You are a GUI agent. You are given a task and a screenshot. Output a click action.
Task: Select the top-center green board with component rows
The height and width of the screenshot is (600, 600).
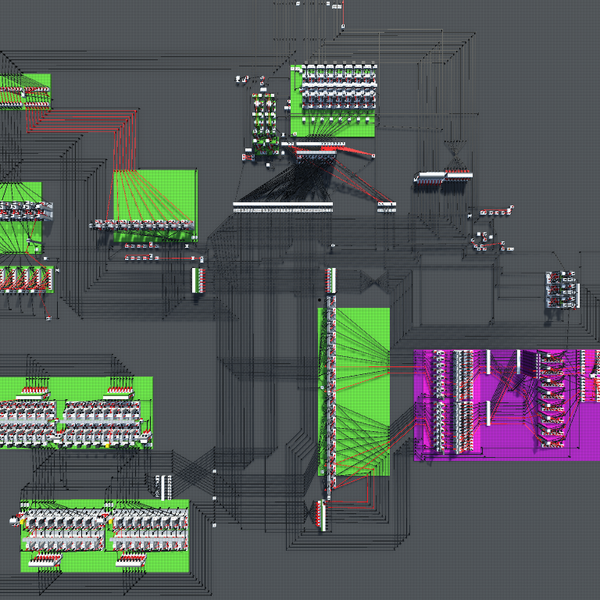pos(333,101)
